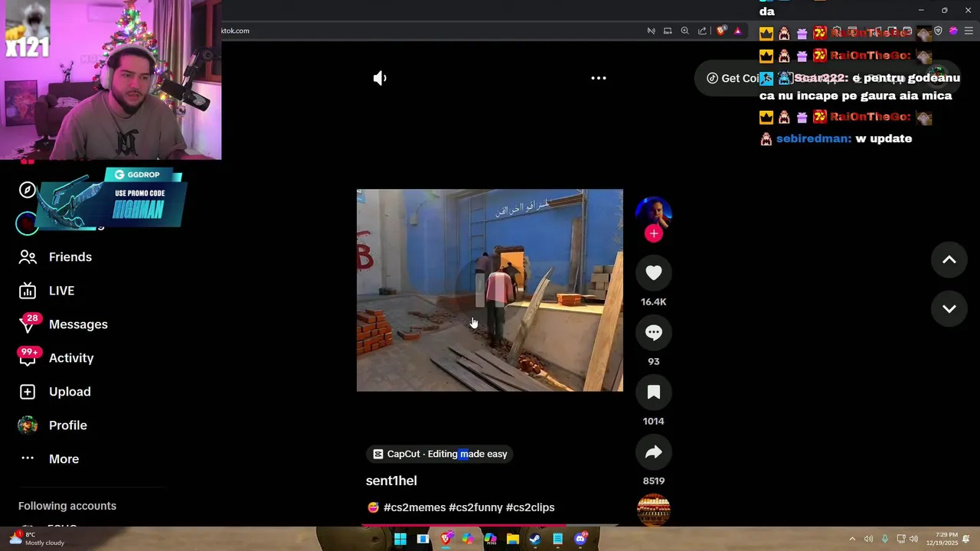Like the video with 16.4K hearts
The height and width of the screenshot is (551, 980).
tap(654, 272)
